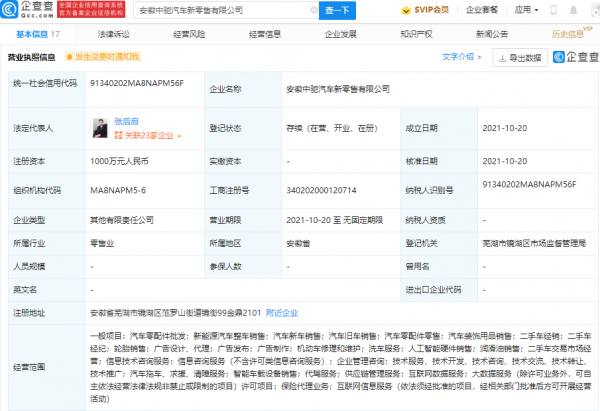Switch to 经营风险 tab
Viewport: 600px width, 411px height.
[189, 34]
